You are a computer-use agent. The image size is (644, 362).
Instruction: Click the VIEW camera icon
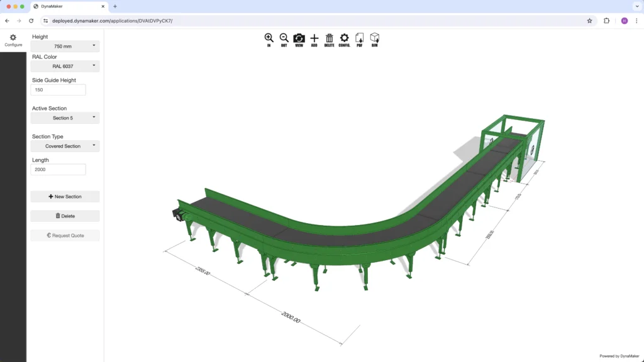click(299, 39)
